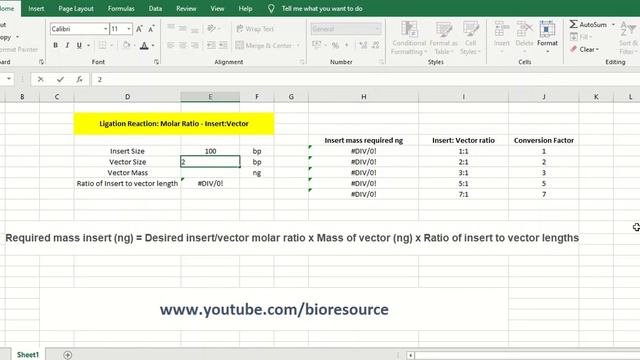Click the Insert Function fx icon
Viewport: 640px width, 360px height.
(79, 79)
